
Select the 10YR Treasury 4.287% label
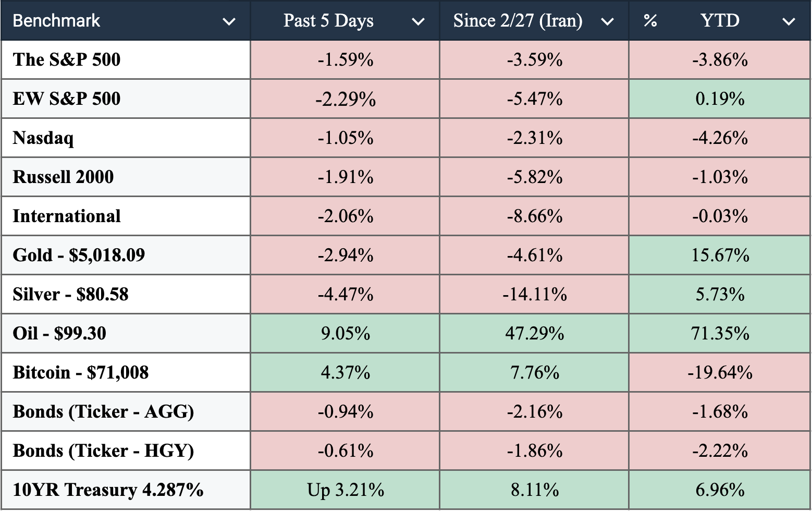coord(108,490)
